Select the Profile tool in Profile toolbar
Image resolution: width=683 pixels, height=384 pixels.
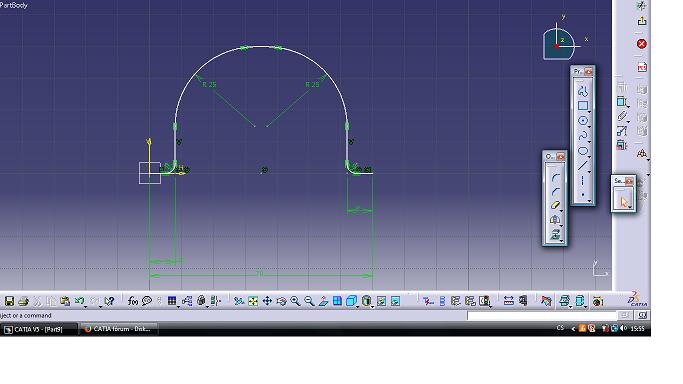[583, 91]
